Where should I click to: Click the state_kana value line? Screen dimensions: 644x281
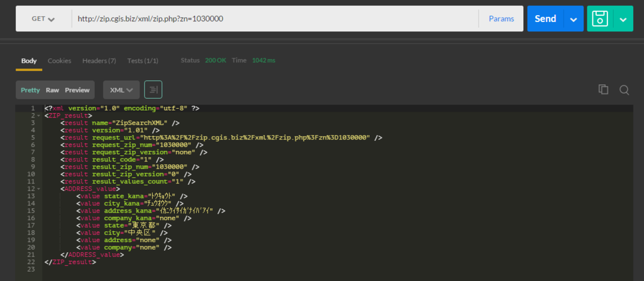(132, 196)
